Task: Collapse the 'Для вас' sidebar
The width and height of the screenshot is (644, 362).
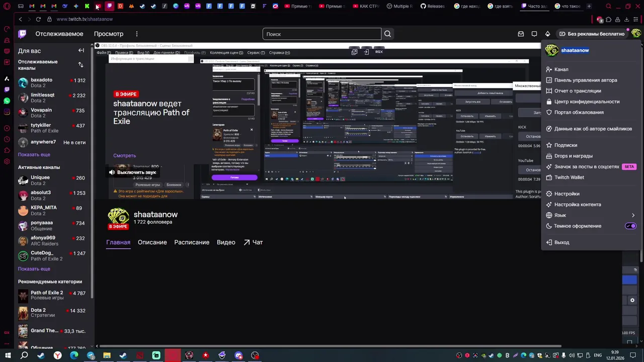Action: [81, 50]
